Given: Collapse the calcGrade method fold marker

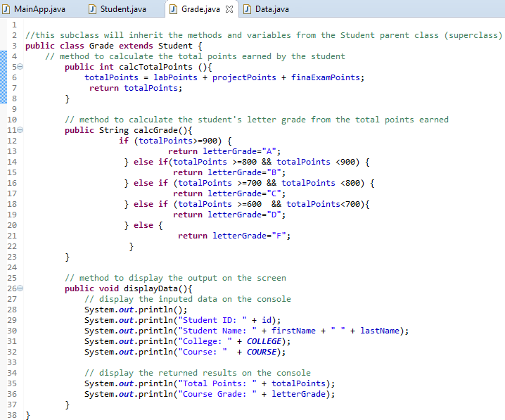Looking at the screenshot, I should (20, 130).
